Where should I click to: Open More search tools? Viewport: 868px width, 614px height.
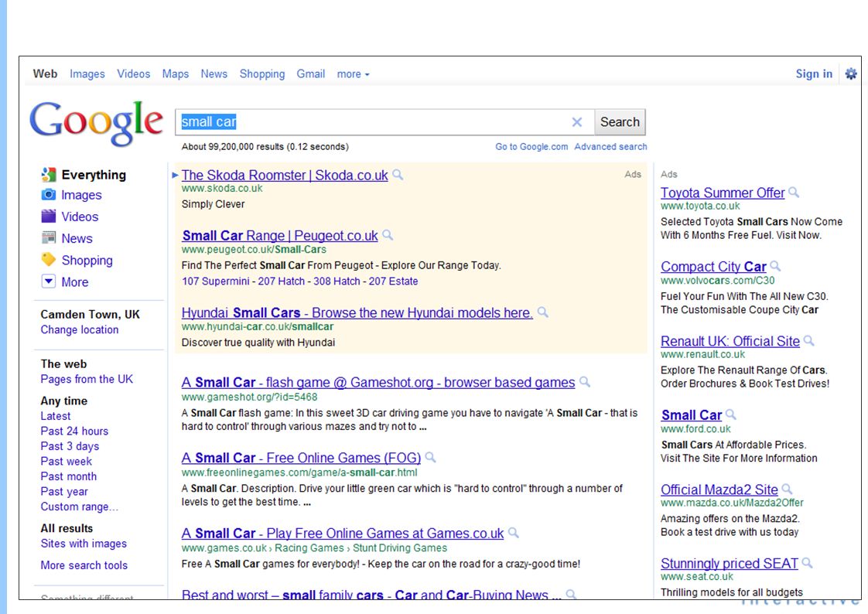84,565
